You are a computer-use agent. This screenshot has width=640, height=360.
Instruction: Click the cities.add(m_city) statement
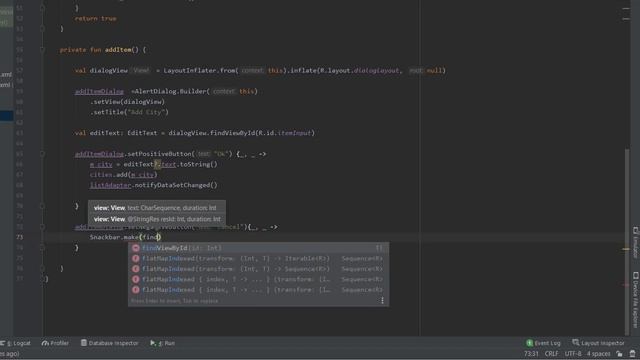[x=123, y=175]
